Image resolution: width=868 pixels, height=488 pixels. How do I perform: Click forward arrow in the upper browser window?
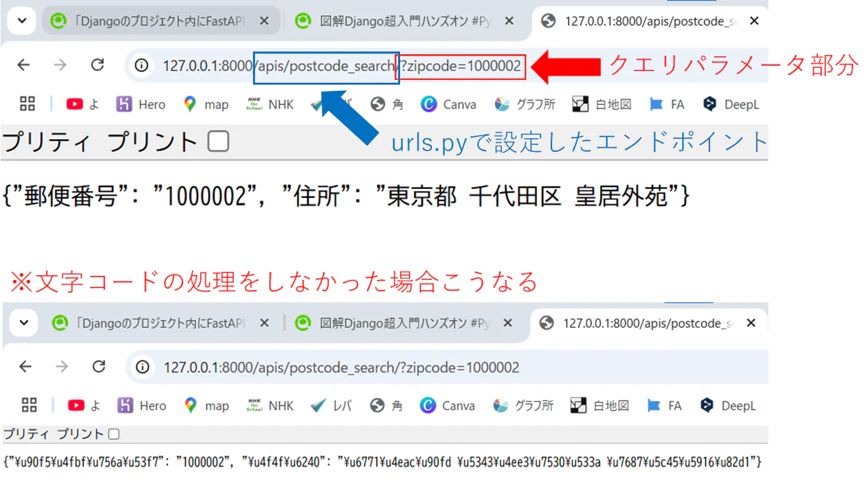60,65
